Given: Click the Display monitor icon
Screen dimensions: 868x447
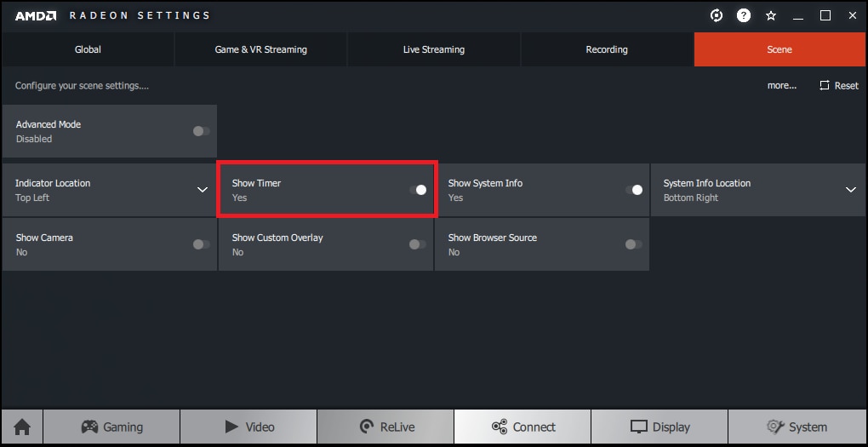Looking at the screenshot, I should [639, 427].
